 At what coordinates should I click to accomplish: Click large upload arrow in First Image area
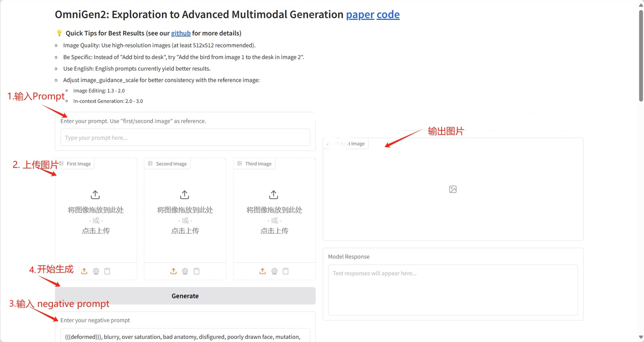pyautogui.click(x=95, y=194)
